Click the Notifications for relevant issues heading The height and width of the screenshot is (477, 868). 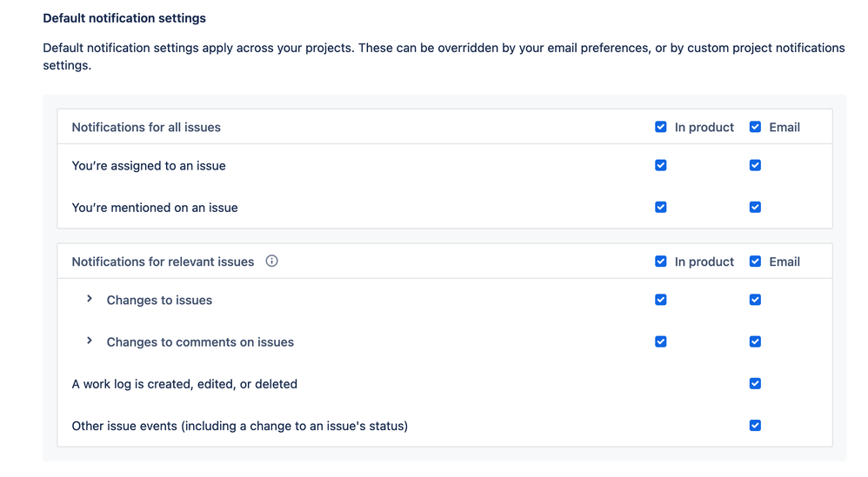163,262
